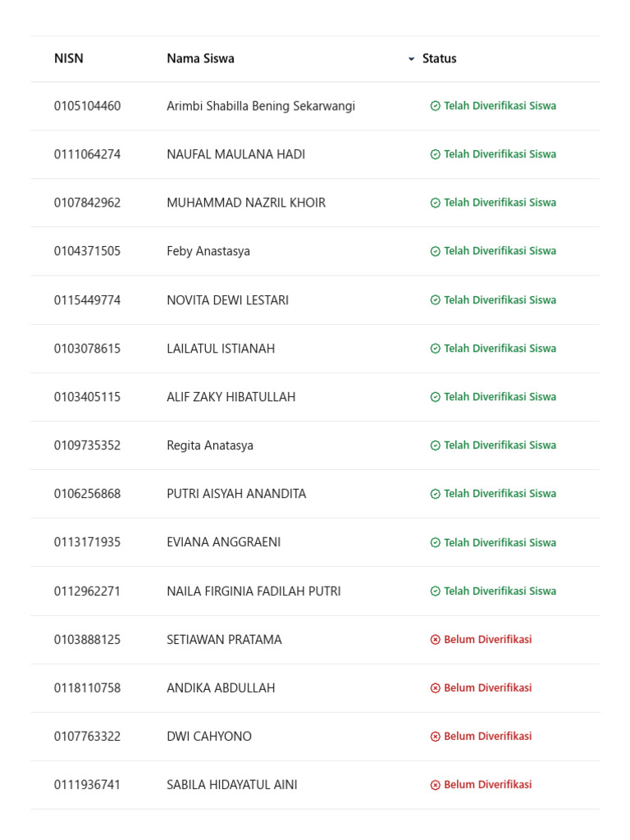Click the verified status of NAILA FIRGINIA FADILAH PUTRI
This screenshot has height=840, width=630.
493,591
